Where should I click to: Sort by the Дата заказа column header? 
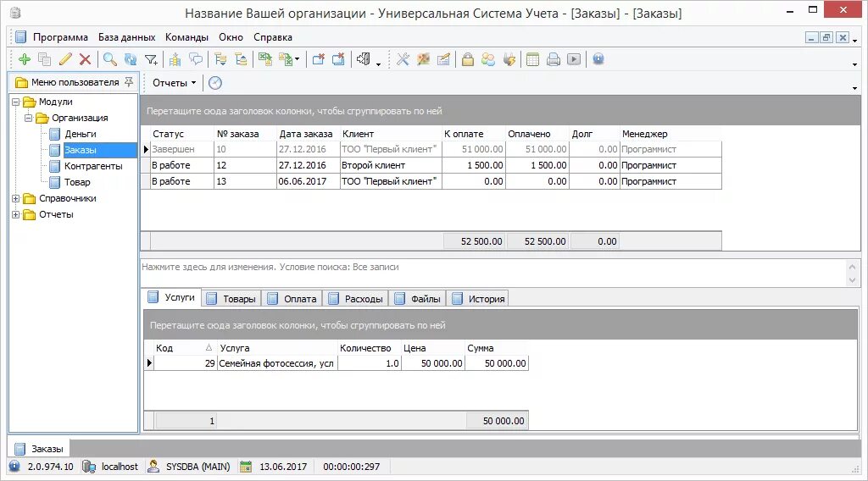click(x=309, y=134)
